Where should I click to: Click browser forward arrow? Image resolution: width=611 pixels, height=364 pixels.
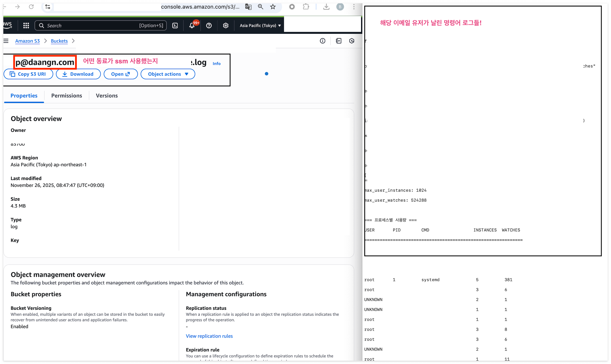click(x=17, y=7)
